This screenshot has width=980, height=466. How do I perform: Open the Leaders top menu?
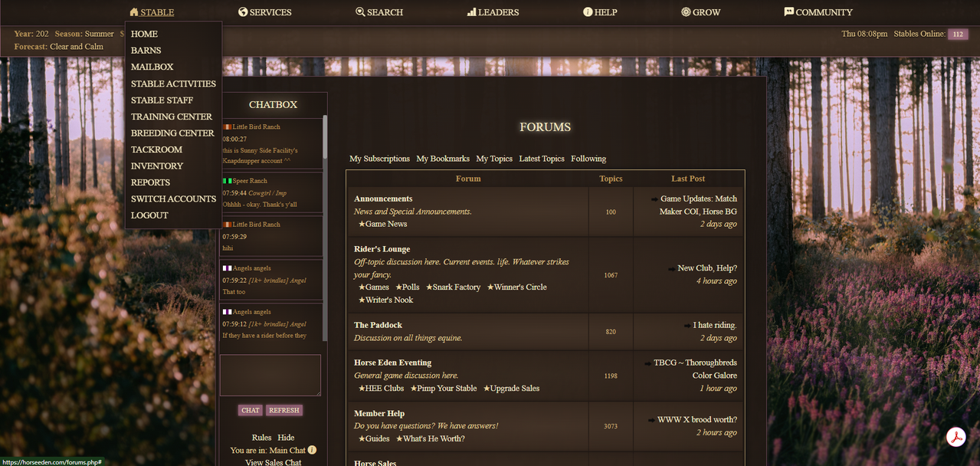coord(493,12)
